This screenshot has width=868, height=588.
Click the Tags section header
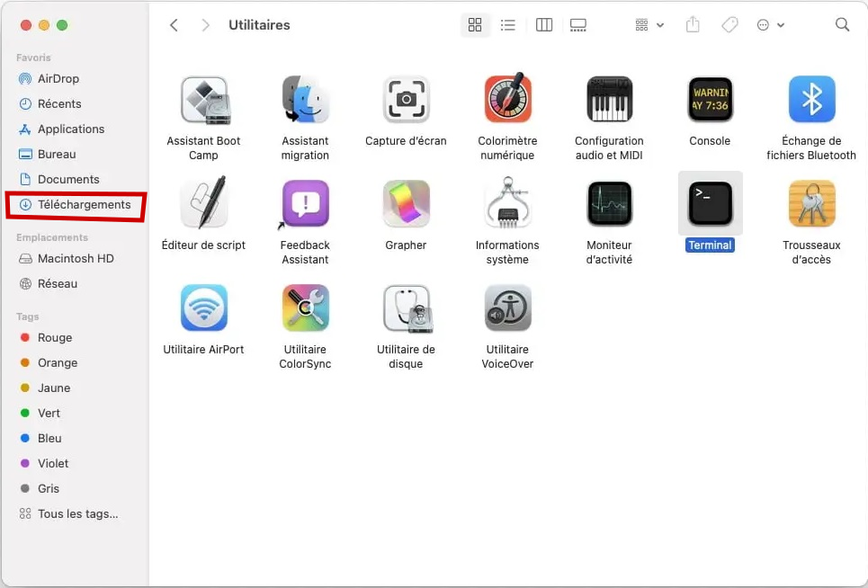click(27, 316)
